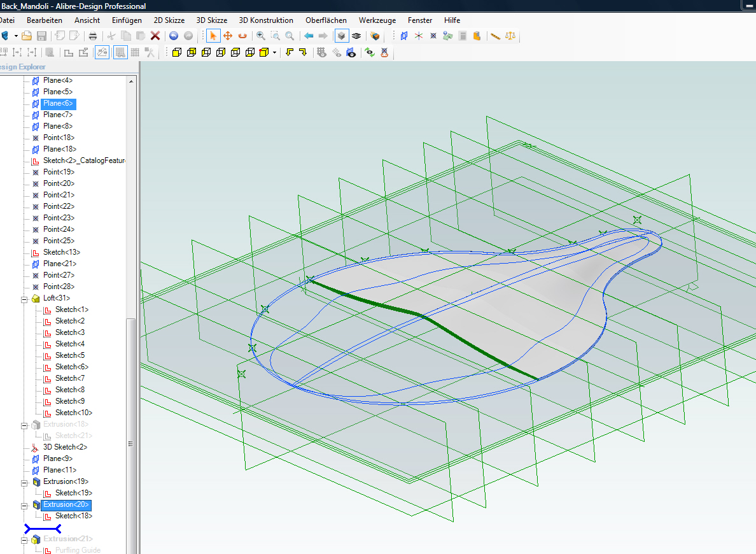Click the insert plane icon in toolbar

404,36
